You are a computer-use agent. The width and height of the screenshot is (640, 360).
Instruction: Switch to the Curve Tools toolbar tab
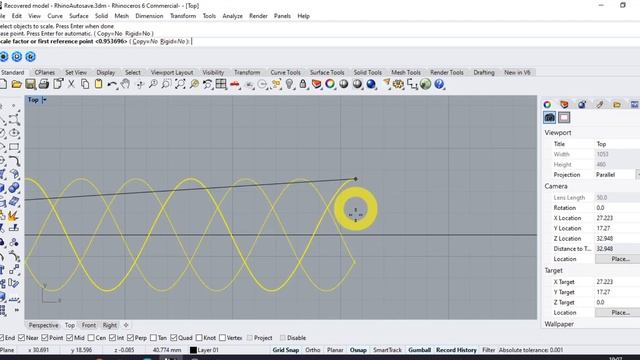(x=285, y=72)
